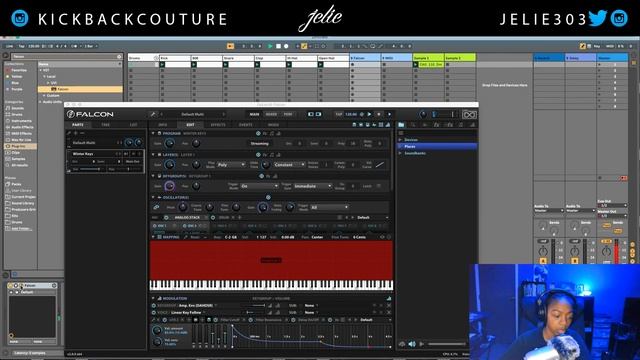Viewport: 640px width, 360px height.
Task: Click the Program row modulation wheel icon
Action: (x=258, y=133)
